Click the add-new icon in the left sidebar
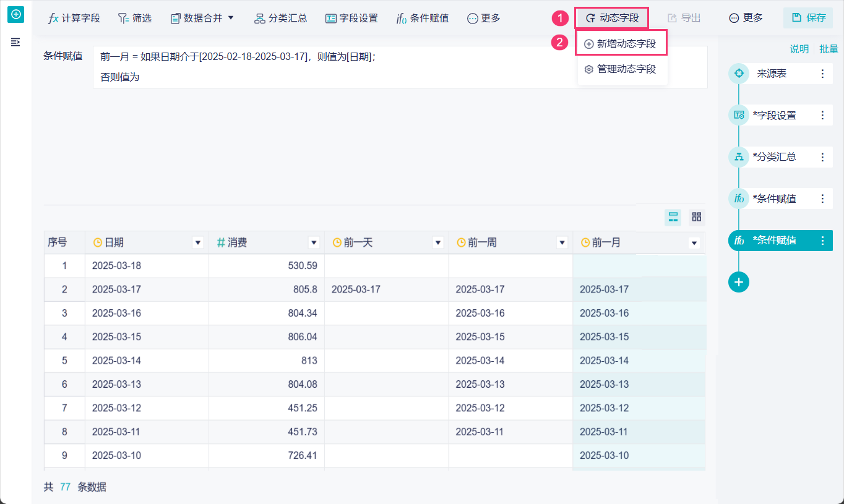This screenshot has height=504, width=844. (16, 14)
